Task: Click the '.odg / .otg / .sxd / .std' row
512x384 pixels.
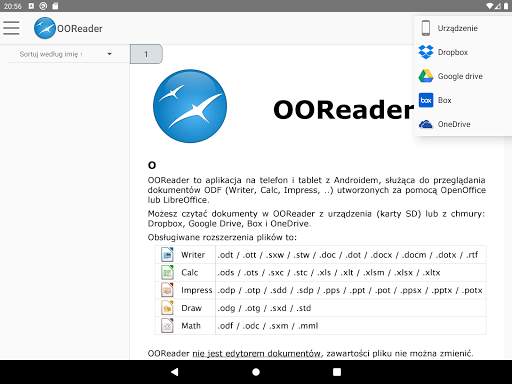Action: coord(264,308)
